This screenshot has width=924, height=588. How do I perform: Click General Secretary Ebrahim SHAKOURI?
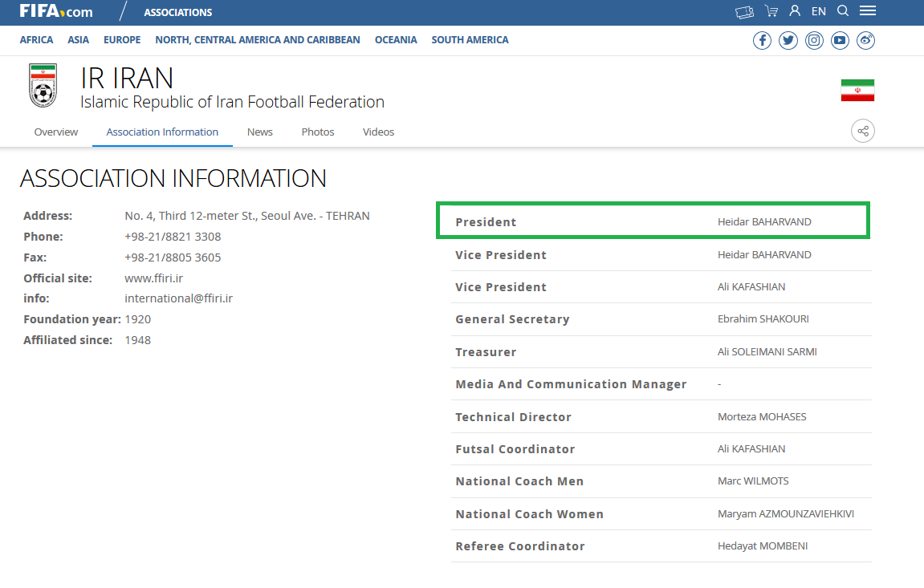click(763, 319)
